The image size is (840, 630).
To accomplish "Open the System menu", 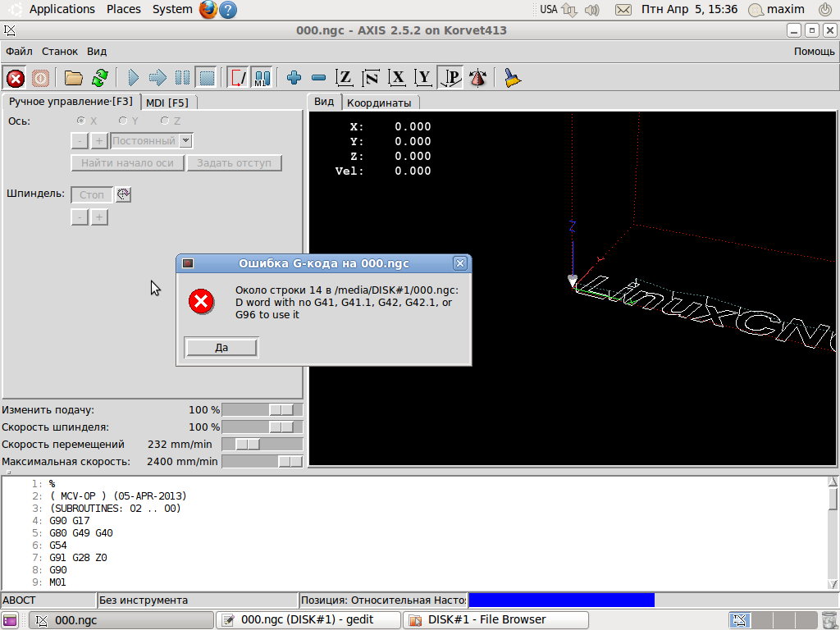I will click(x=172, y=9).
